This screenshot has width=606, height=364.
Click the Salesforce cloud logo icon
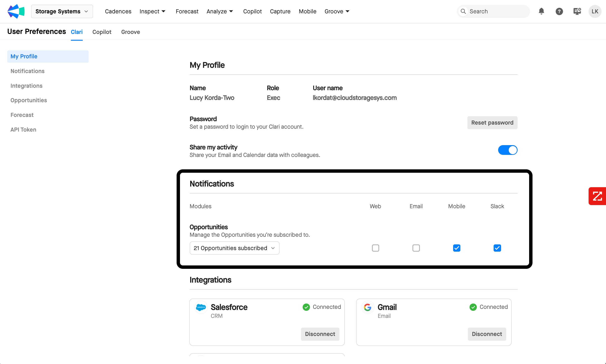point(201,307)
